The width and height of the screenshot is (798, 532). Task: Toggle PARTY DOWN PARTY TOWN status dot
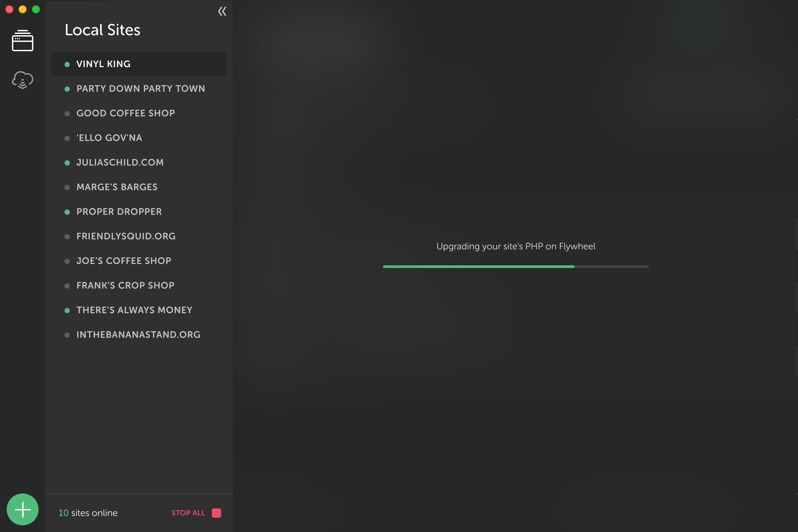pyautogui.click(x=67, y=88)
